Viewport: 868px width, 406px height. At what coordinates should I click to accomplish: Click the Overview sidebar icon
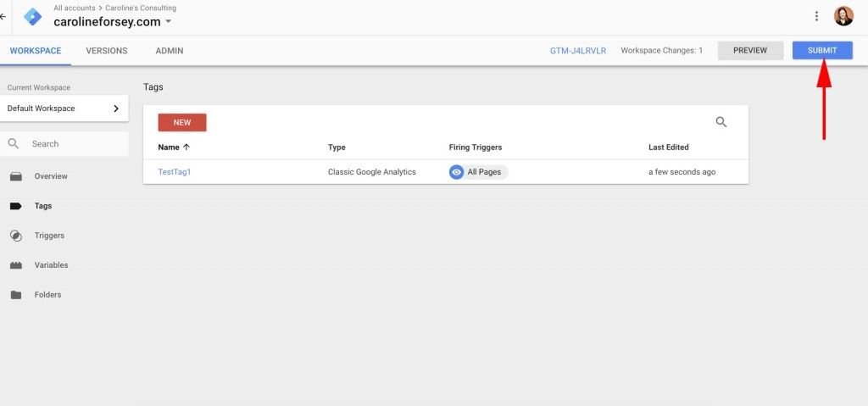[x=16, y=176]
